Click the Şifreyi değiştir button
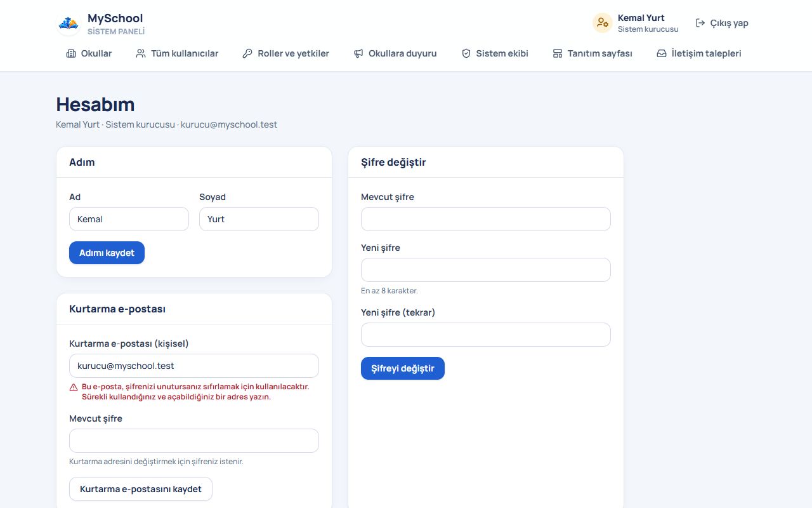The width and height of the screenshot is (812, 508). [403, 368]
